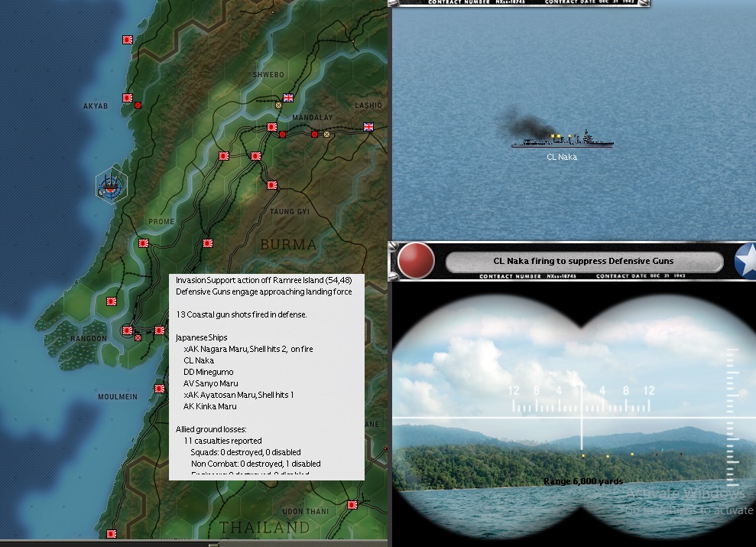
Task: Click the CL Naka firing message bar
Action: click(584, 261)
